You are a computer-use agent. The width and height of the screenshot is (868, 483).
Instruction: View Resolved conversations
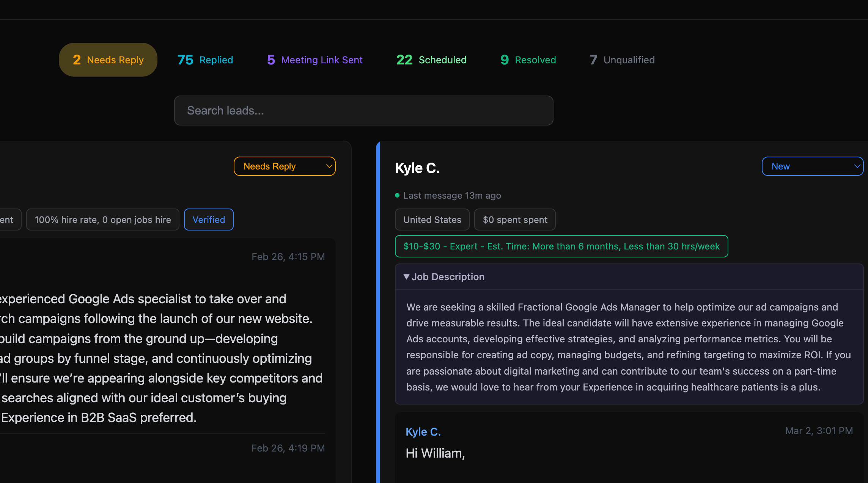[x=527, y=60]
